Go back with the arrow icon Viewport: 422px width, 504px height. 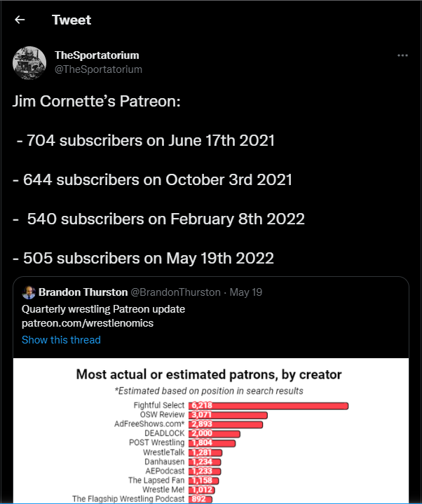click(20, 20)
